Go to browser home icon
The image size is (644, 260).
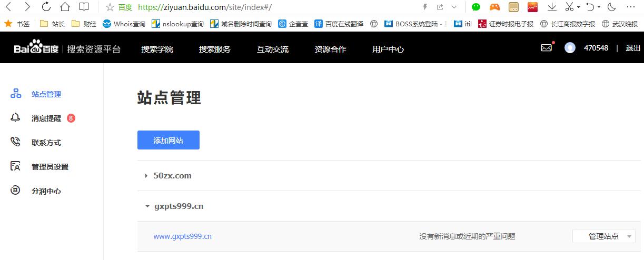pyautogui.click(x=65, y=7)
